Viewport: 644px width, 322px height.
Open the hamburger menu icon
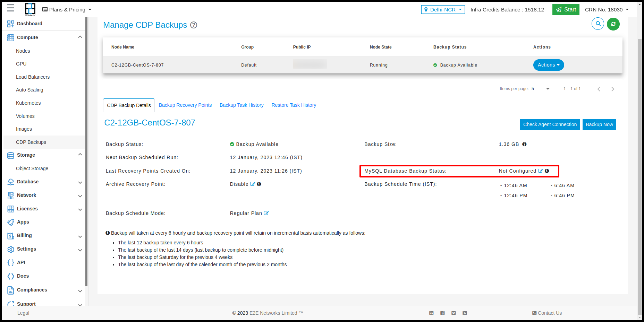(x=11, y=8)
